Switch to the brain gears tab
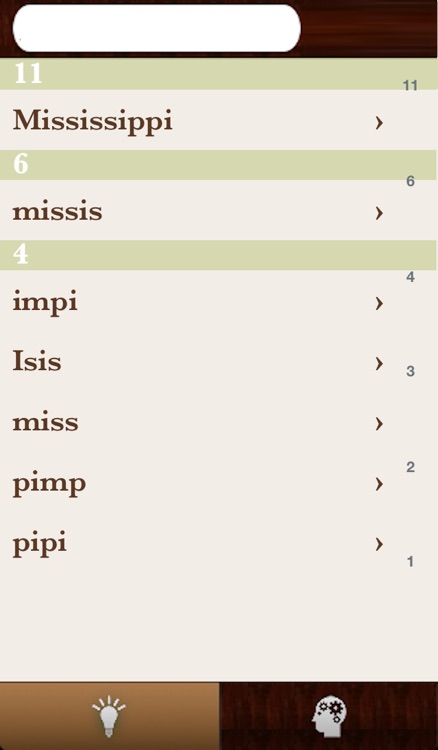Screen dimensions: 438x750 (x=329, y=716)
